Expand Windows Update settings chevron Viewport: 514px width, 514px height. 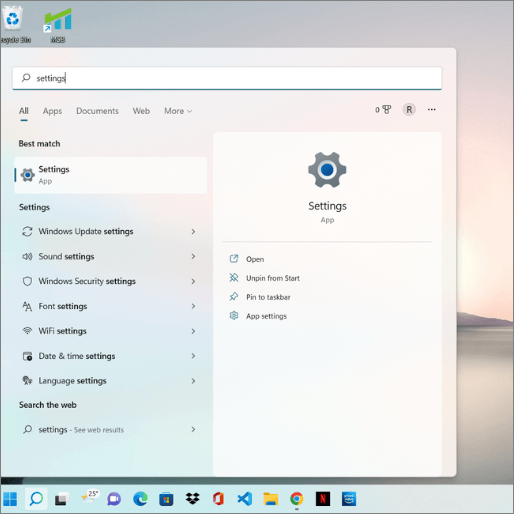coord(193,231)
